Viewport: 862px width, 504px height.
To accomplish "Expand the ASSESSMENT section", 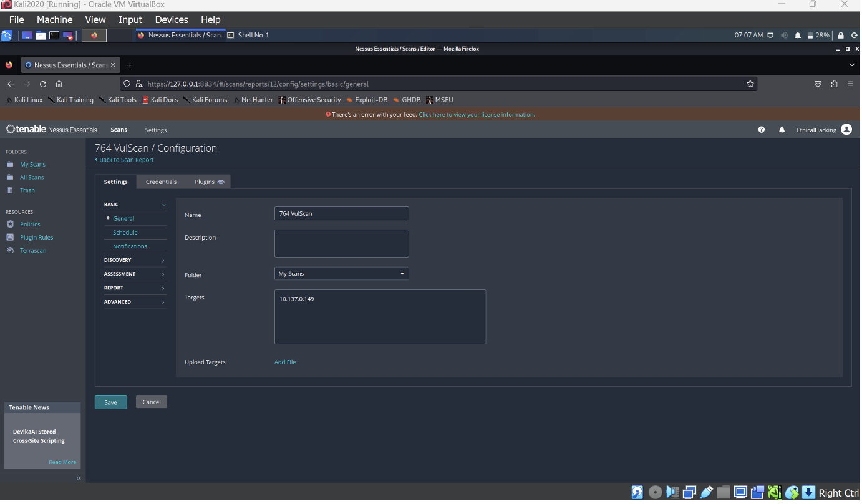I will (x=135, y=274).
